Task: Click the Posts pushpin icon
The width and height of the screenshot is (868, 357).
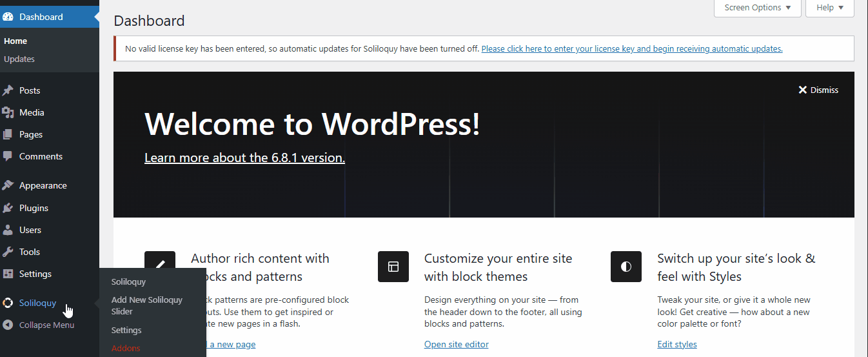Action: [x=8, y=90]
